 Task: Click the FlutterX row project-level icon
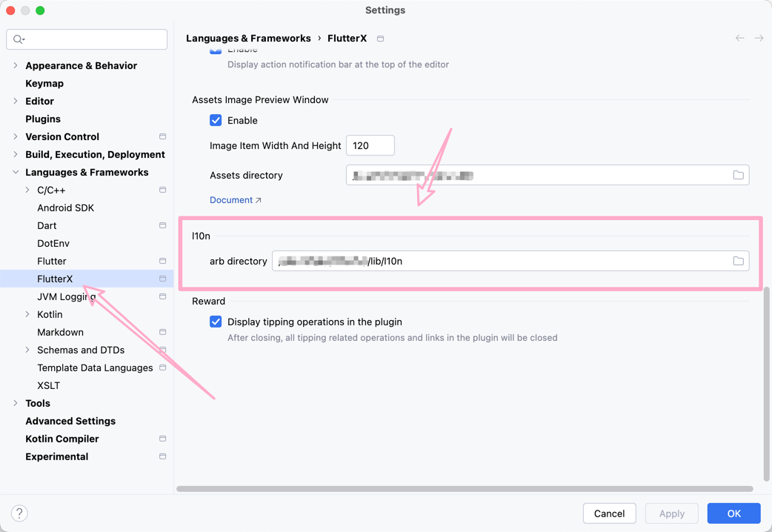[x=162, y=279]
